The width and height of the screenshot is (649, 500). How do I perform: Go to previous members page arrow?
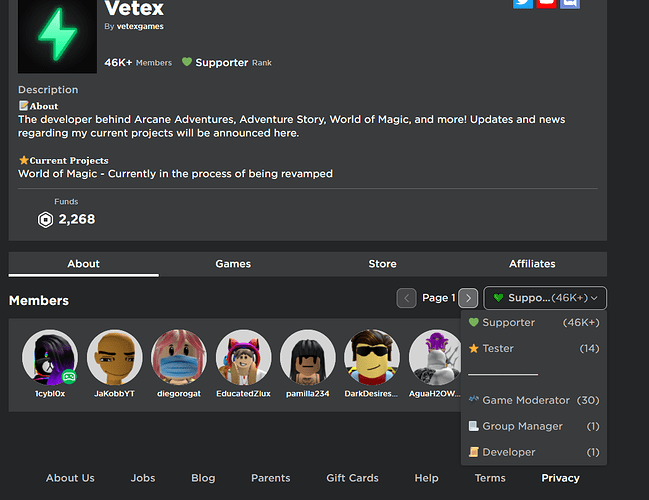[406, 298]
